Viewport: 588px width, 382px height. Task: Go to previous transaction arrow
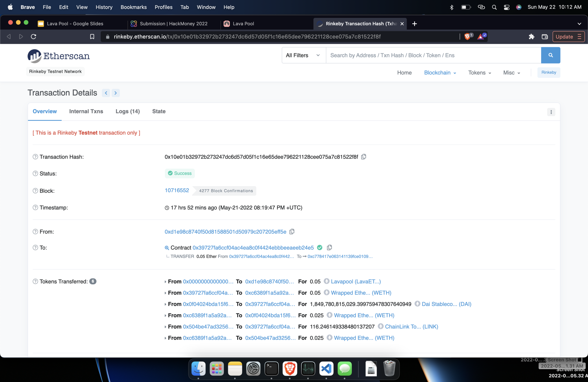click(106, 93)
